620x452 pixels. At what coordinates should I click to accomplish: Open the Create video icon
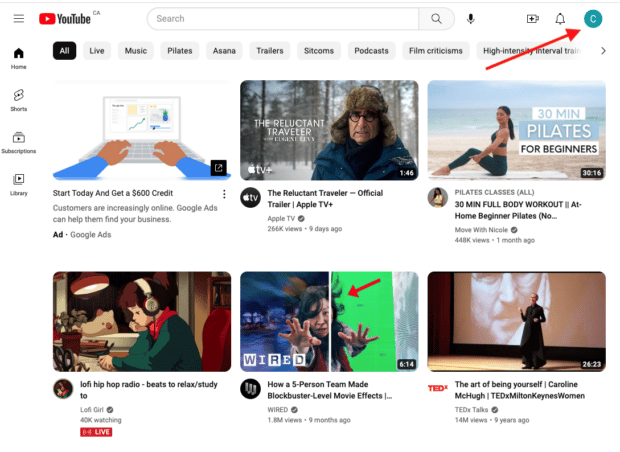[532, 18]
